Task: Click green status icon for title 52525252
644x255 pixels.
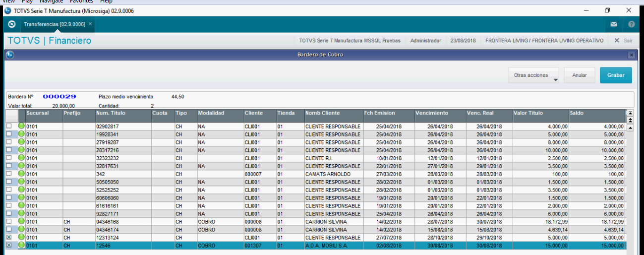Action: [x=22, y=190]
